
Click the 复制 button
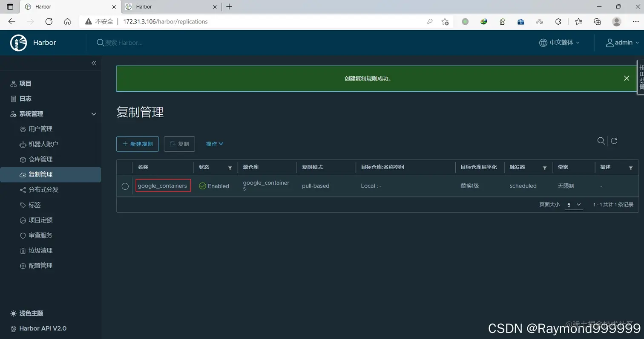click(x=179, y=144)
